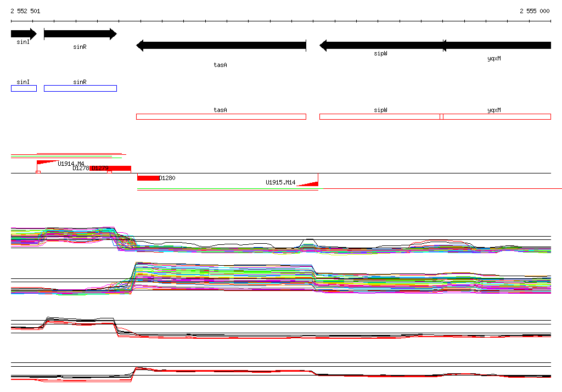
Task: Click the small red square under U1914.M4 flag
Action: tap(38, 172)
